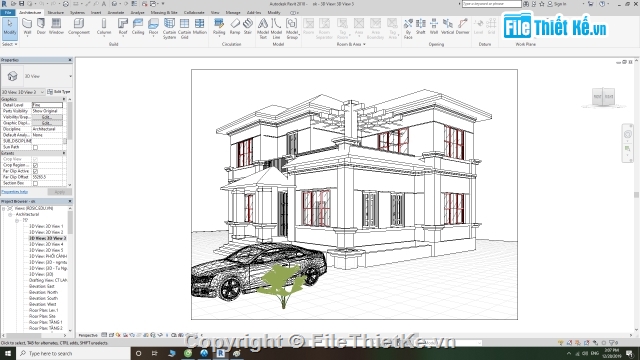Switch to the Structure ribbon tab
The width and height of the screenshot is (640, 360).
56,13
